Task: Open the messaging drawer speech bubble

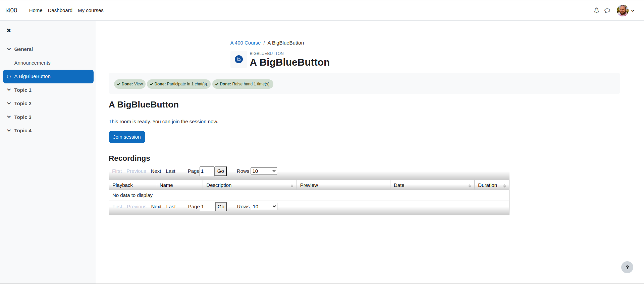Action: tap(607, 10)
